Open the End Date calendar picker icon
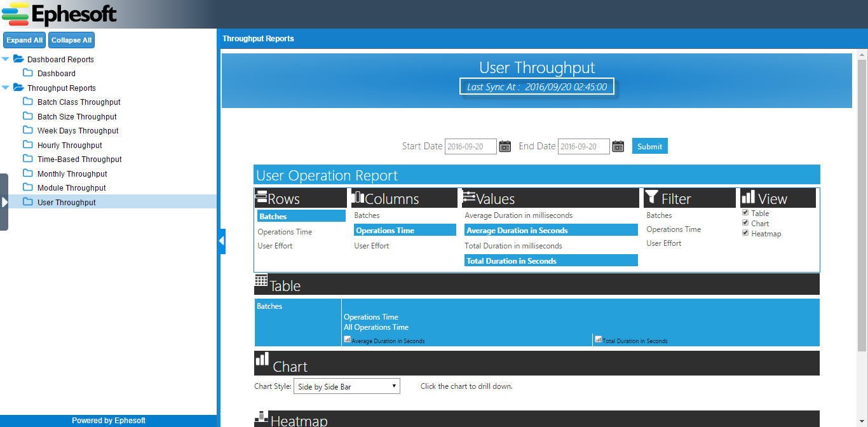This screenshot has height=427, width=868. point(618,146)
